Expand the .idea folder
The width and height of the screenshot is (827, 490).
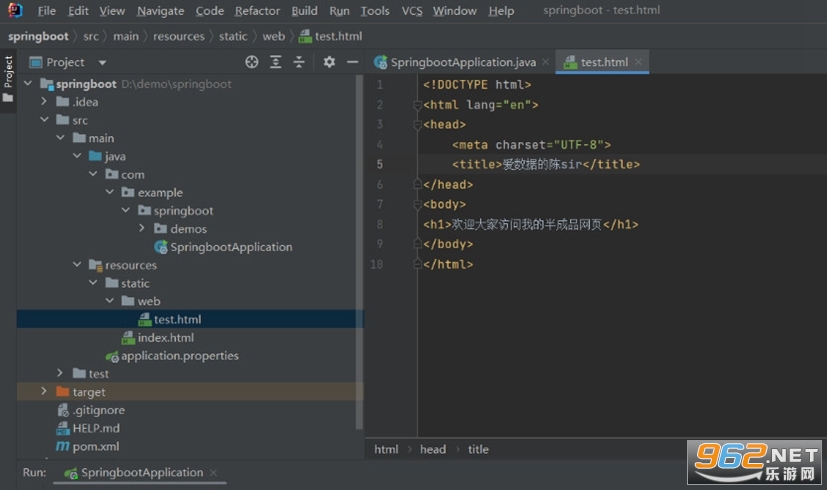pos(44,101)
